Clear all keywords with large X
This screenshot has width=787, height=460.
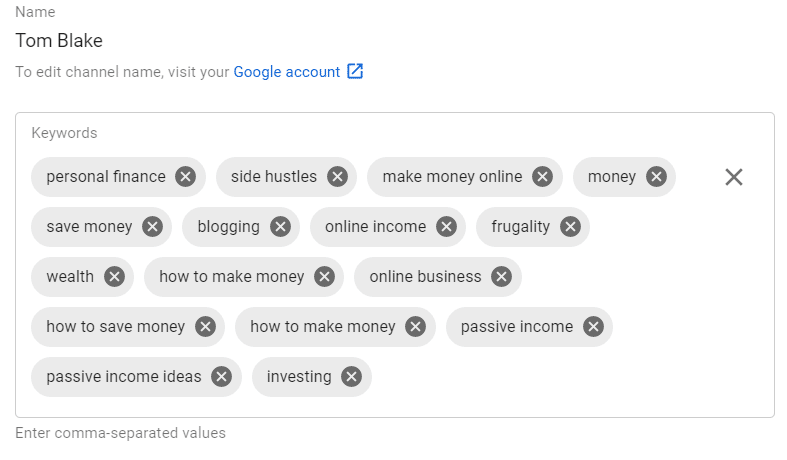click(x=734, y=177)
